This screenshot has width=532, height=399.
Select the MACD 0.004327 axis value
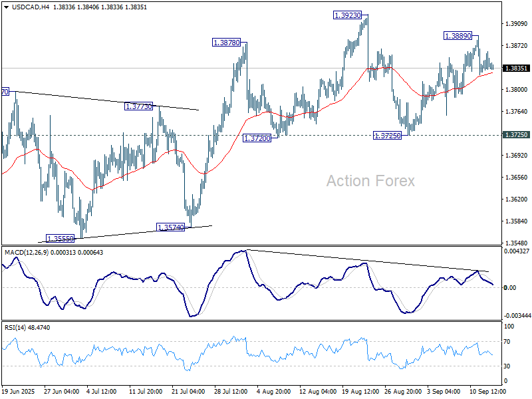[516, 251]
